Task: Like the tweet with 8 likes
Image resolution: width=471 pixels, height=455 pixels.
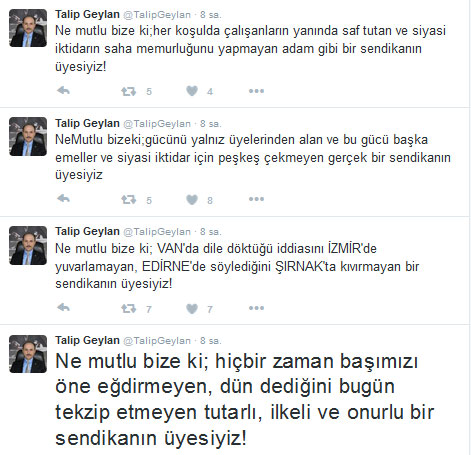Action: coord(192,199)
